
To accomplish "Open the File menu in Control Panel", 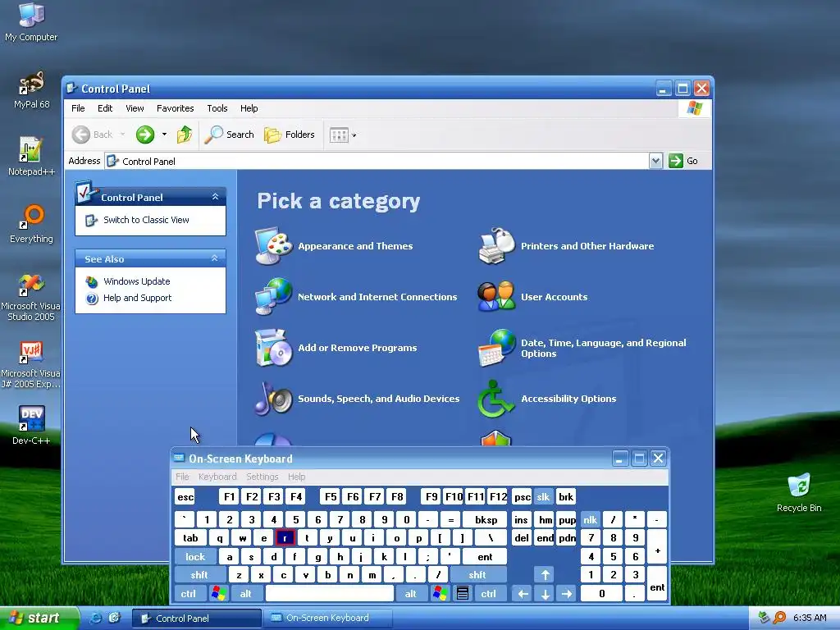I will tap(78, 108).
